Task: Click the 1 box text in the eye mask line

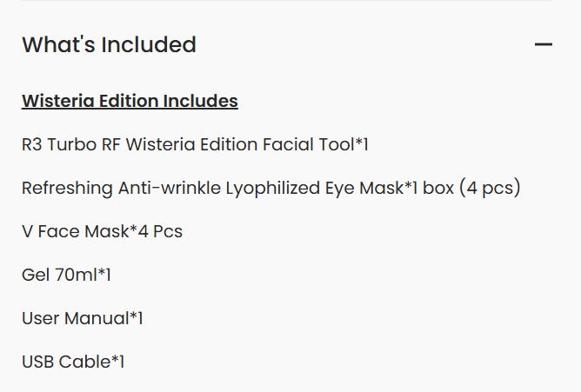Action: pyautogui.click(x=433, y=188)
